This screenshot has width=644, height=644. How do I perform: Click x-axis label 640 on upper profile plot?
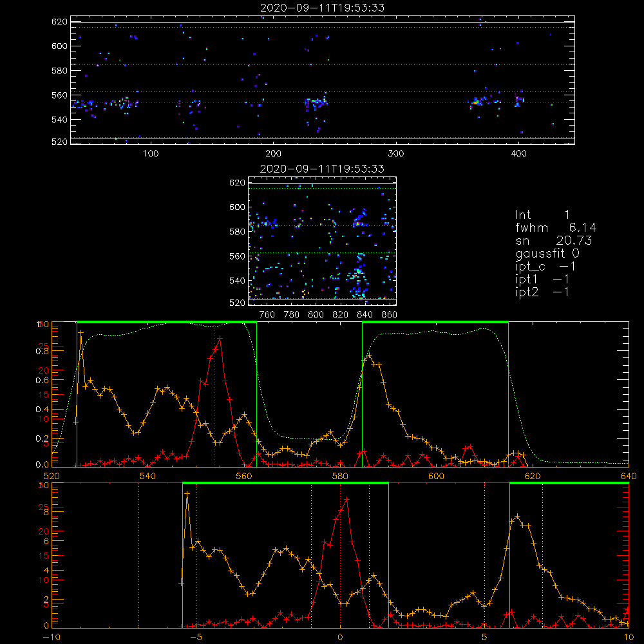629,476
